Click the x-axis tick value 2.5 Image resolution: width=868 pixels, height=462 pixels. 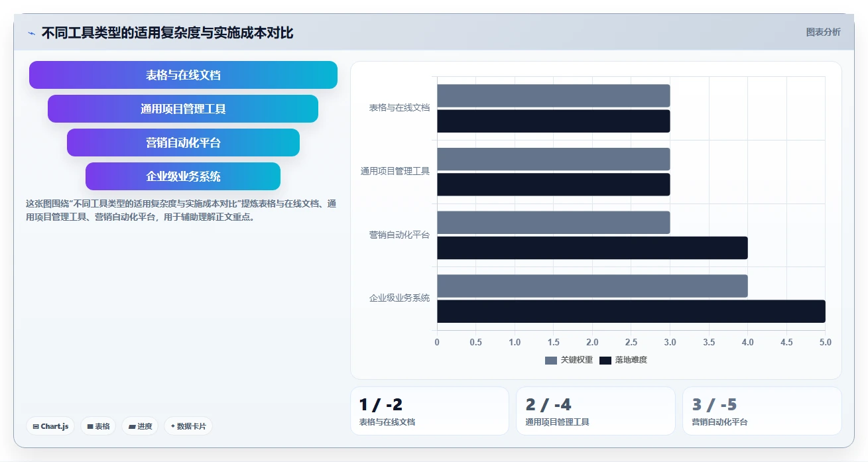[631, 342]
